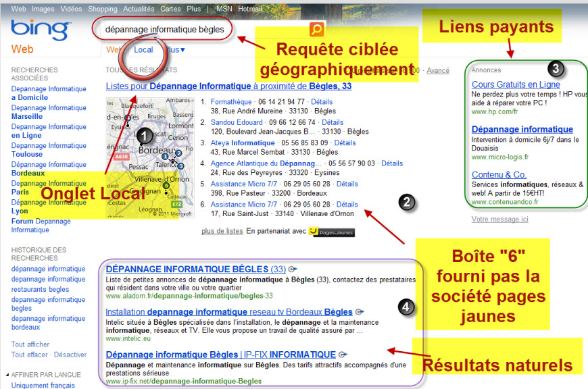The image size is (588, 389).
Task: Click the orange magnifier search button
Action: (316, 29)
